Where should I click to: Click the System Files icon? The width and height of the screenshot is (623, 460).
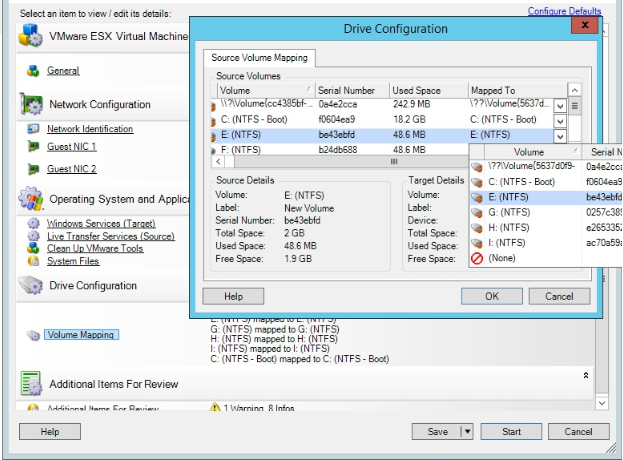click(x=33, y=262)
